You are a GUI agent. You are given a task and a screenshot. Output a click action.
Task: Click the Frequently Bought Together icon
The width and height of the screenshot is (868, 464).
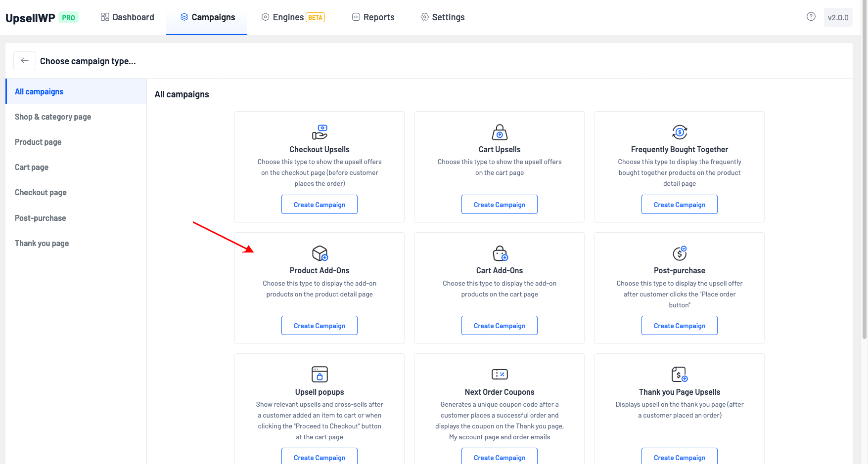(680, 132)
